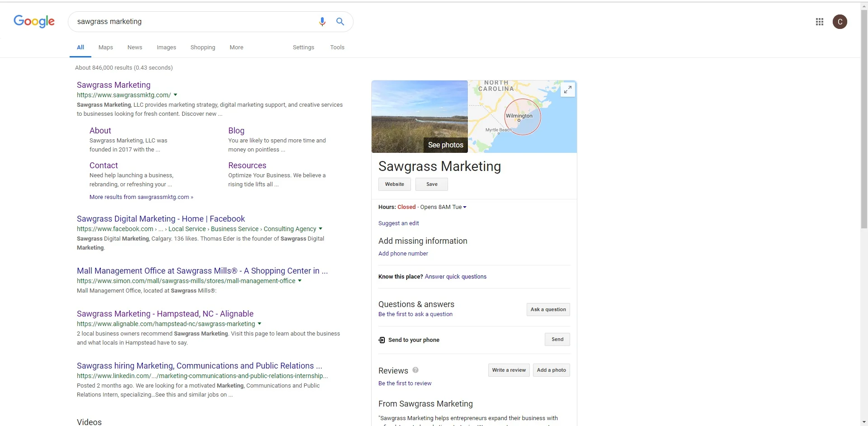Click Be the first to ask a question
The width and height of the screenshot is (868, 426).
[415, 314]
